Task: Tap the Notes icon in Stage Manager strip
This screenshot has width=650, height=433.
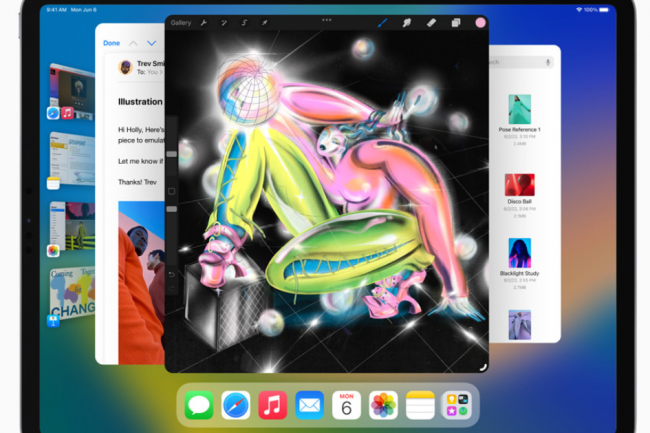Action: (x=53, y=183)
